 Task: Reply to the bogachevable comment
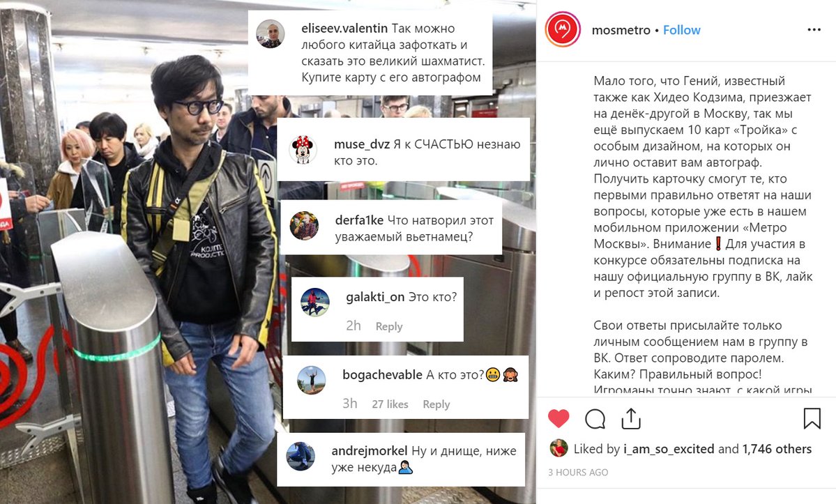(x=436, y=404)
